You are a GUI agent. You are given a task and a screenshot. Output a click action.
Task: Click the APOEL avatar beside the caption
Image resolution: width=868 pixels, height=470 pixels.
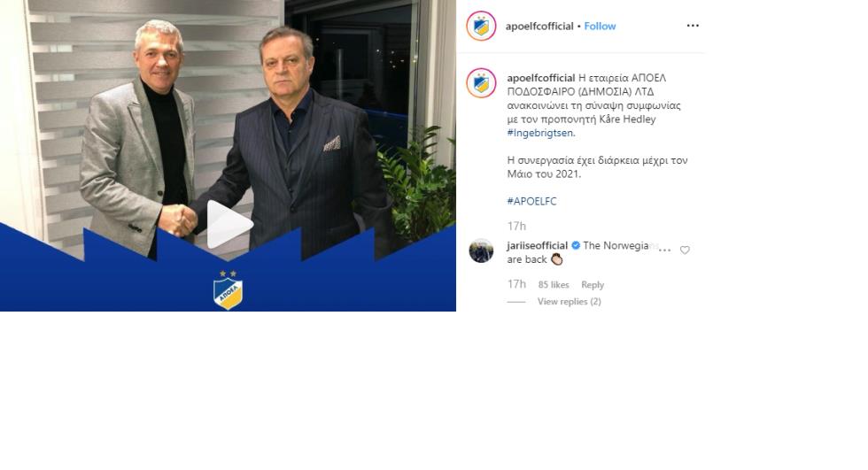(x=481, y=83)
